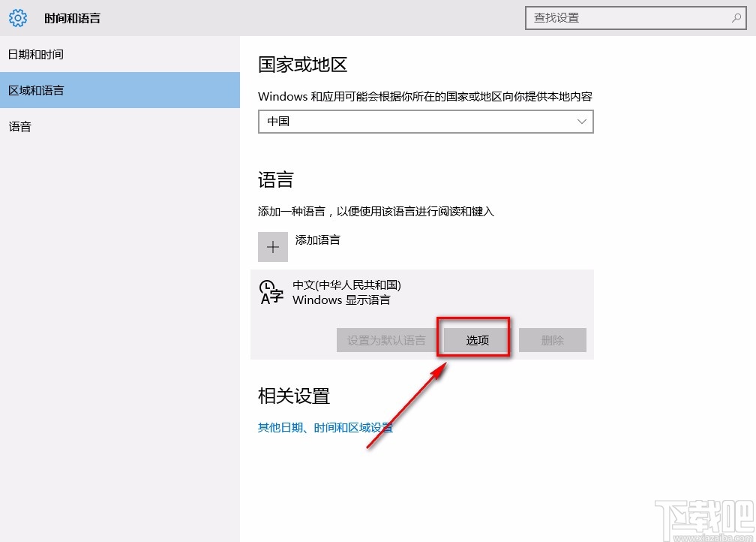756x542 pixels.
Task: Open the 语音 settings page
Action: click(x=20, y=126)
